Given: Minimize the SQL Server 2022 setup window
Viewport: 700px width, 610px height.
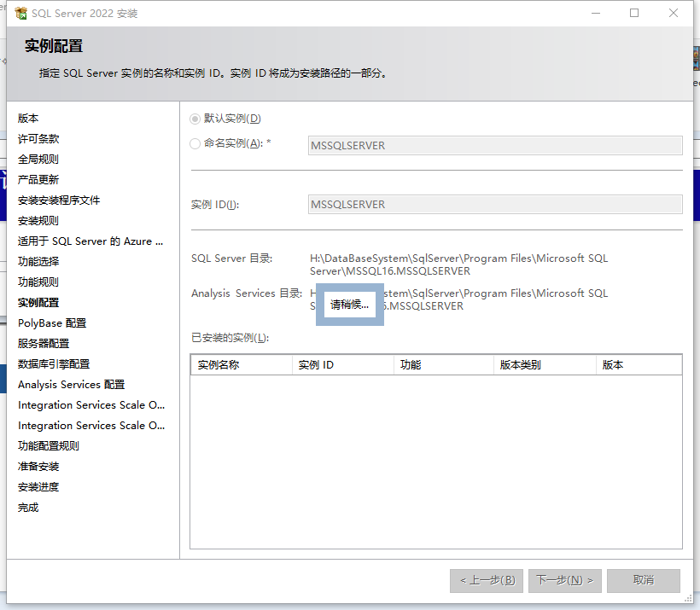Looking at the screenshot, I should click(596, 14).
